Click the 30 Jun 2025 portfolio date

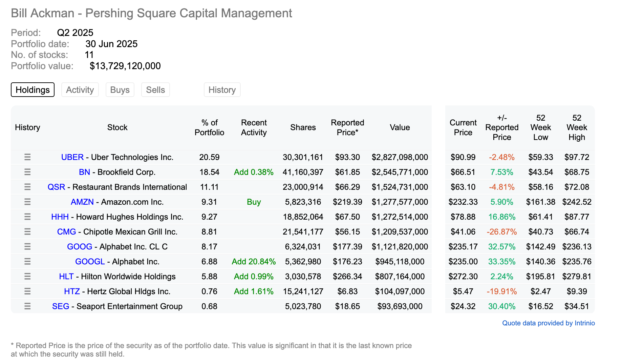coord(111,44)
